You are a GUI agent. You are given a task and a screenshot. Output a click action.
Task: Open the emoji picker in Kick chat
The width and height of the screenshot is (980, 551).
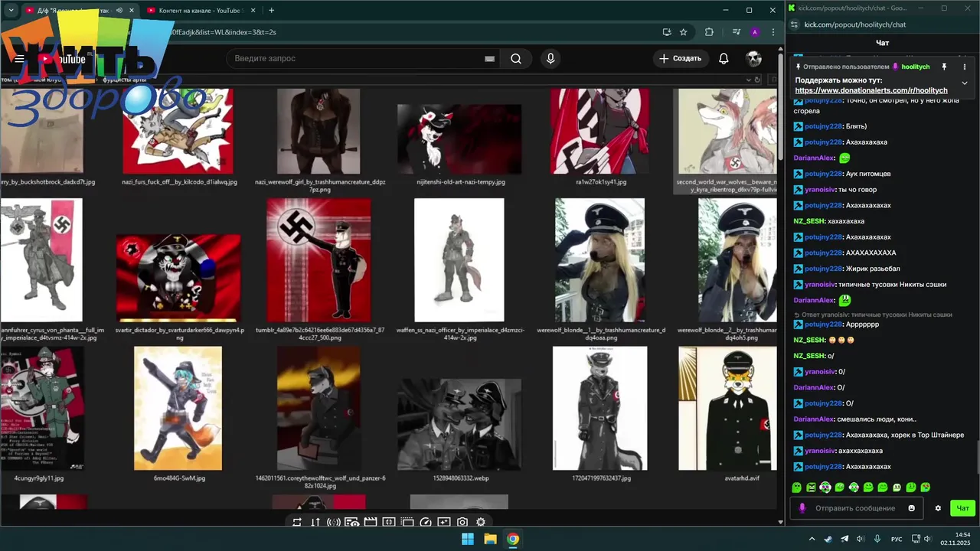(x=911, y=508)
